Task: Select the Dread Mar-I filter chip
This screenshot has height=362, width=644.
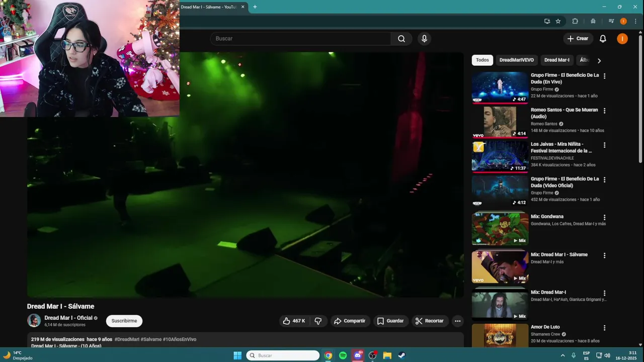Action: [x=556, y=60]
